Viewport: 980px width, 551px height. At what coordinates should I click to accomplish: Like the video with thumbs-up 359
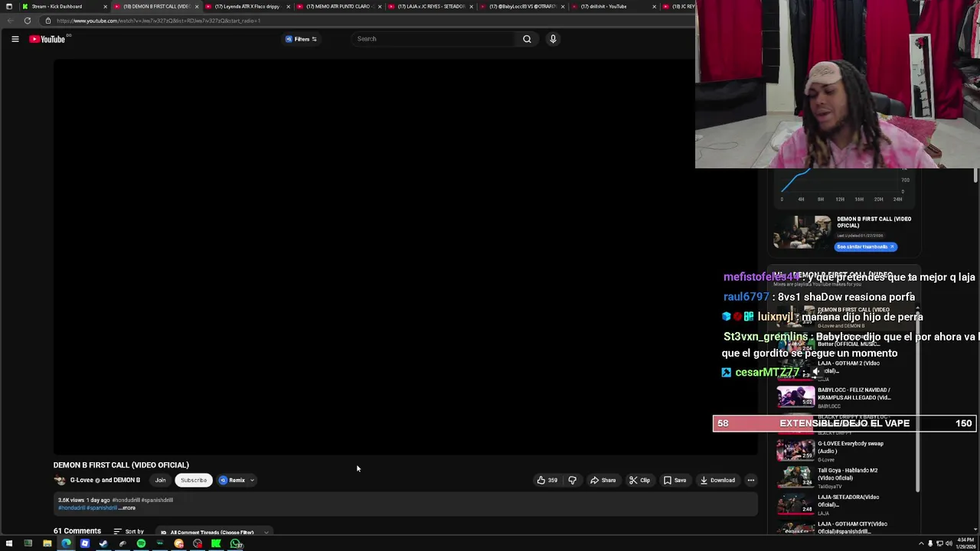point(547,481)
